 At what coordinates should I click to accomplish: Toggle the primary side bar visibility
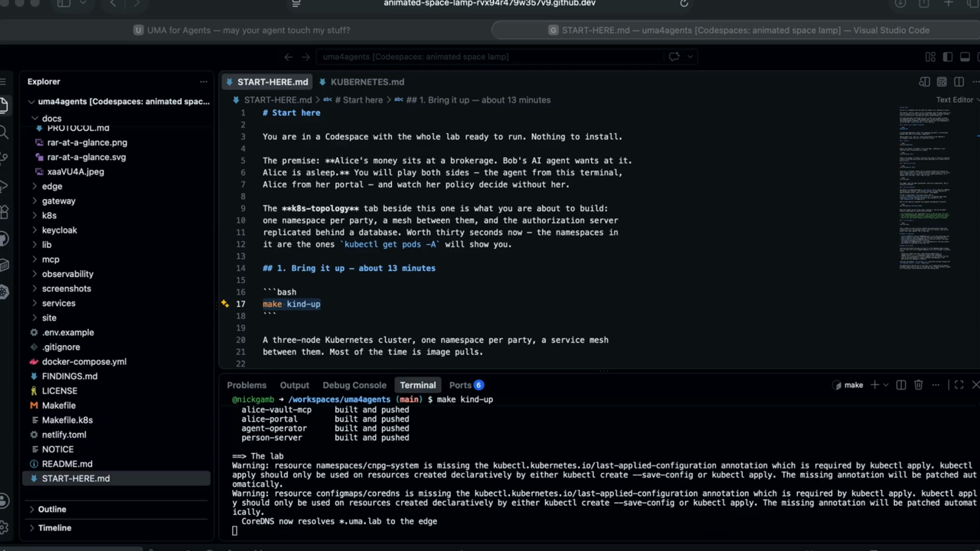click(948, 57)
